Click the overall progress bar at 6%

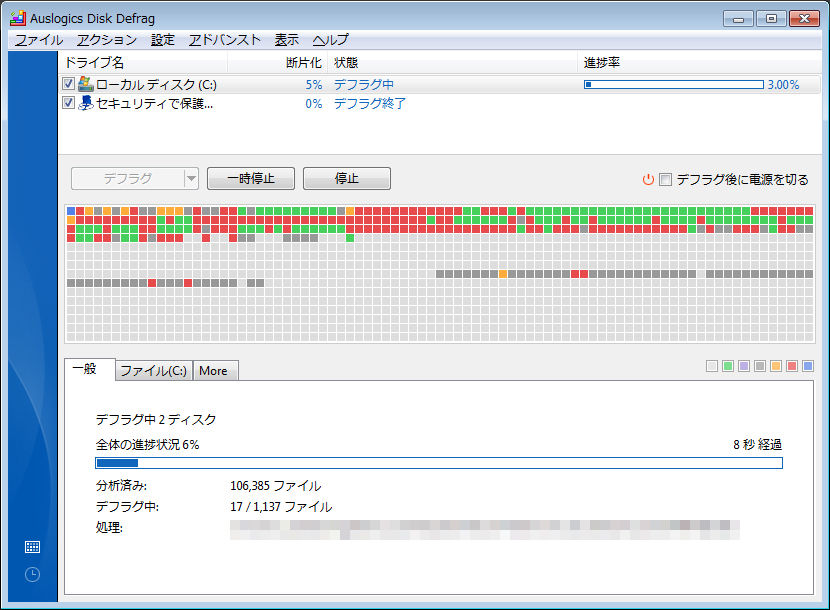pos(439,463)
